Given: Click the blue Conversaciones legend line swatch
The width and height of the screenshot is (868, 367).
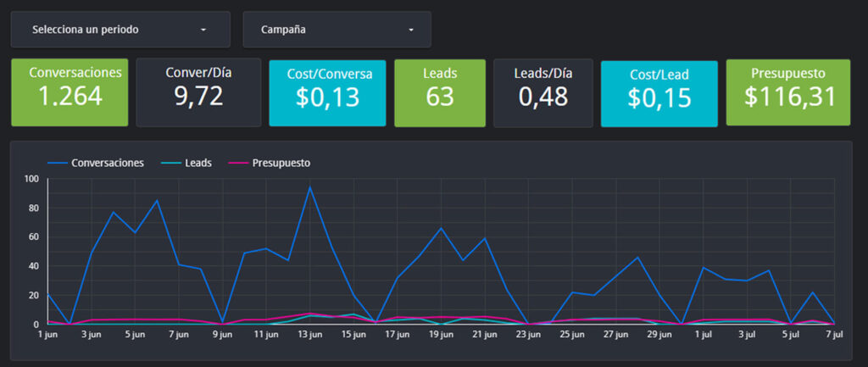Looking at the screenshot, I should 58,163.
